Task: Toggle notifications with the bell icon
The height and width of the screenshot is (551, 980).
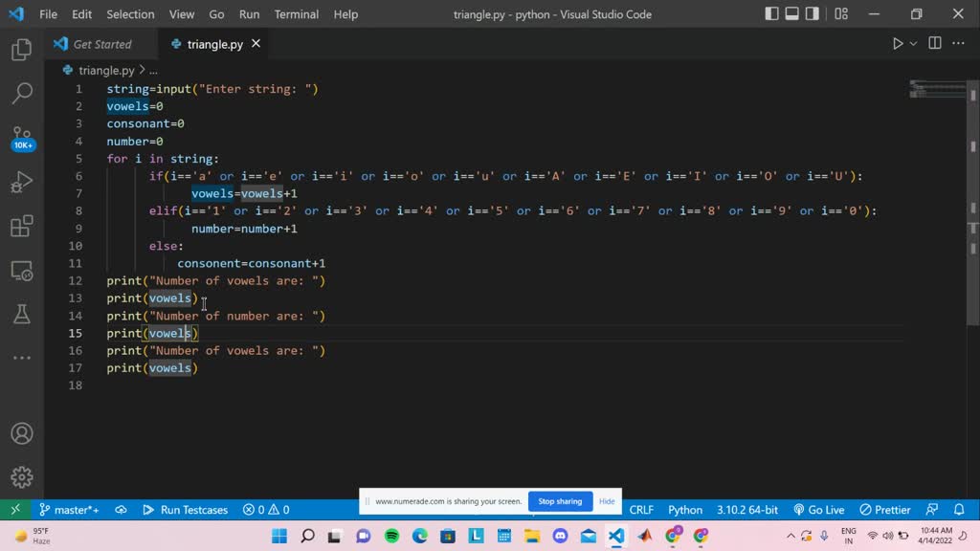Action: point(959,509)
